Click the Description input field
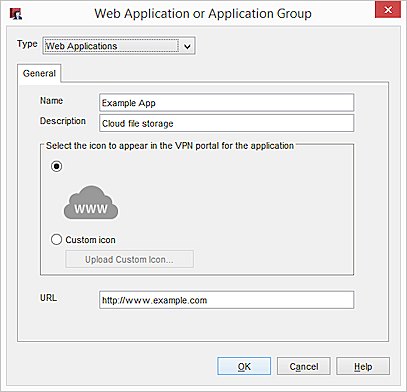This screenshot has width=407, height=392. [x=226, y=123]
